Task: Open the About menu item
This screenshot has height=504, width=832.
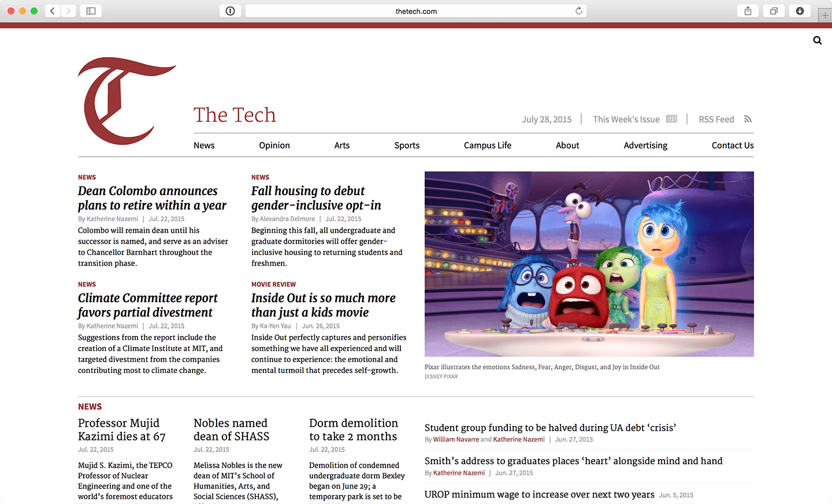Action: (567, 145)
